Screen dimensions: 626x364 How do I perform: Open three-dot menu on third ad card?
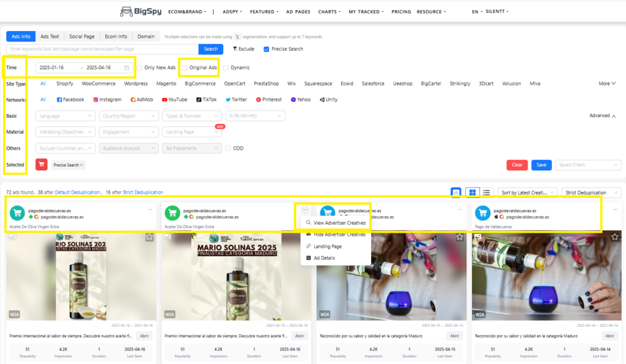point(460,209)
